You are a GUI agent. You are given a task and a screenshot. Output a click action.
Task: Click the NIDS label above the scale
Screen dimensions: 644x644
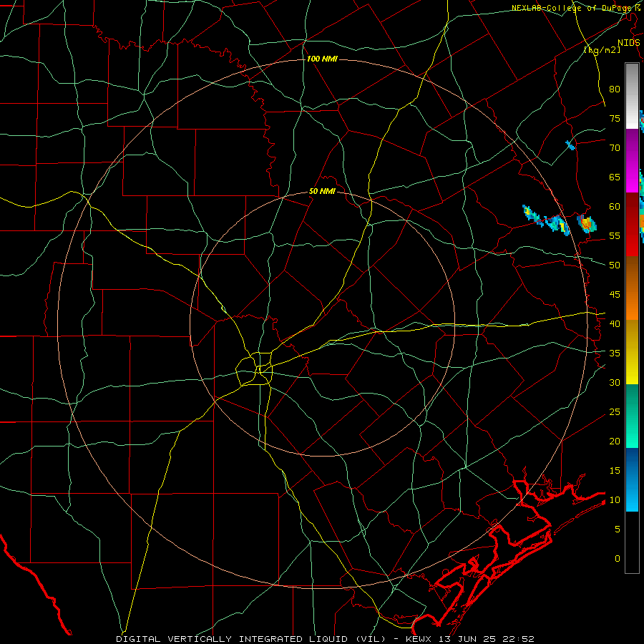[x=628, y=43]
